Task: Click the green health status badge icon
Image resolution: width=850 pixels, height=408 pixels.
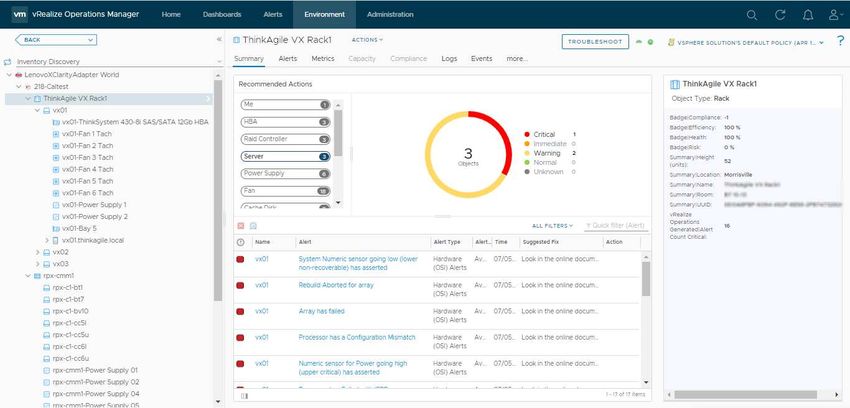Action: click(651, 42)
